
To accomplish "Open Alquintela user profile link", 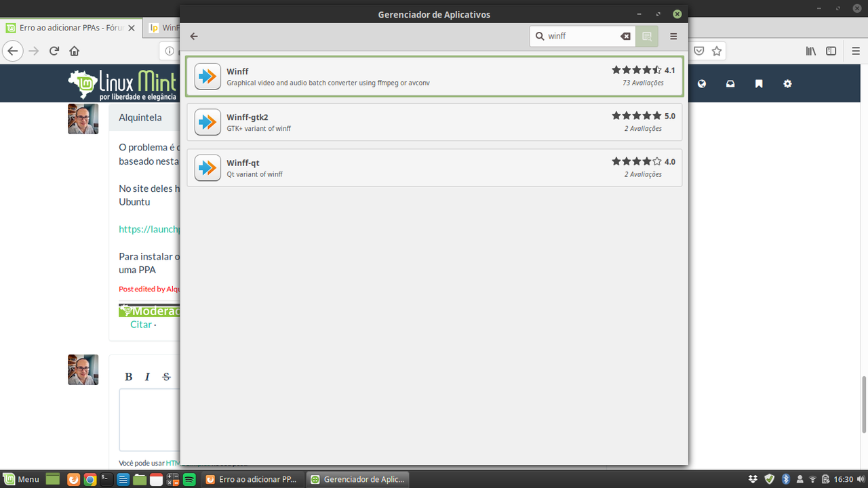I will tap(140, 117).
